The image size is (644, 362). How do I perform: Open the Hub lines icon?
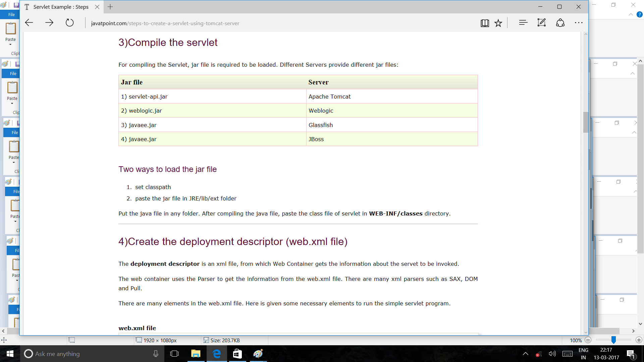pos(523,23)
